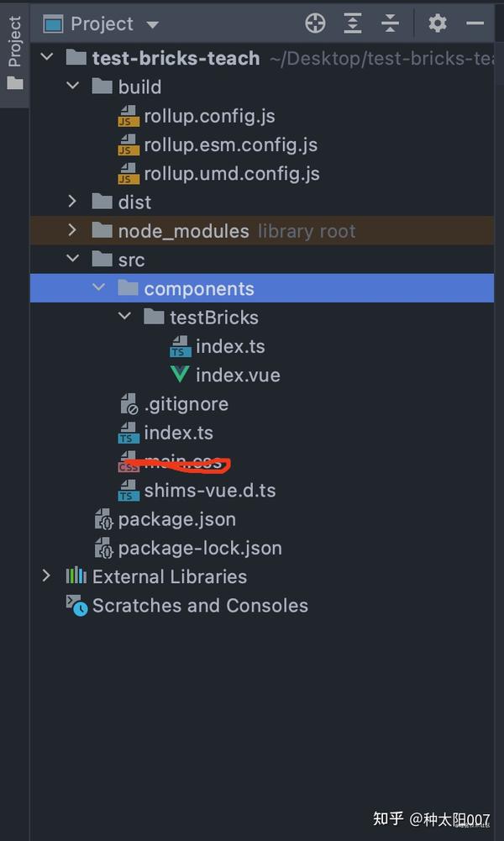
Task: Click the Expand All icon in toolbar
Action: point(352,24)
